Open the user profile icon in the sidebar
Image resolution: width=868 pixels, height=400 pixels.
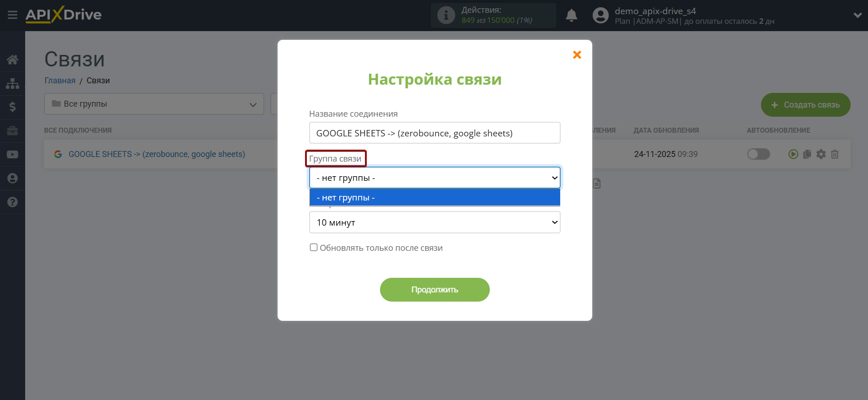pos(12,178)
